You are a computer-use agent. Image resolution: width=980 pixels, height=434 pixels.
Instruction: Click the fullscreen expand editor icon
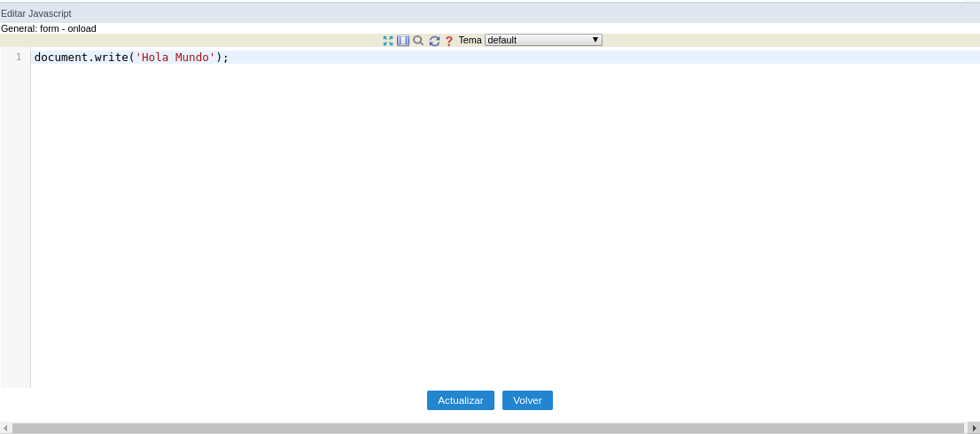(388, 41)
